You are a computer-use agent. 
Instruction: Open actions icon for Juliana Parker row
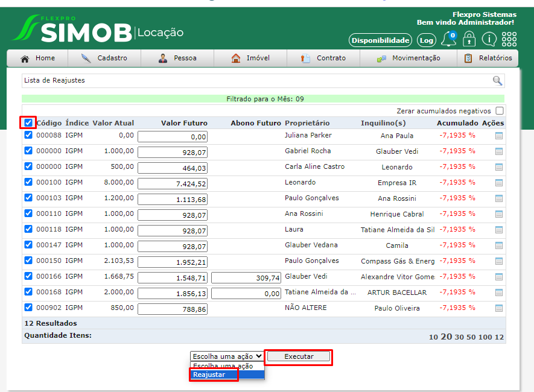tap(499, 136)
